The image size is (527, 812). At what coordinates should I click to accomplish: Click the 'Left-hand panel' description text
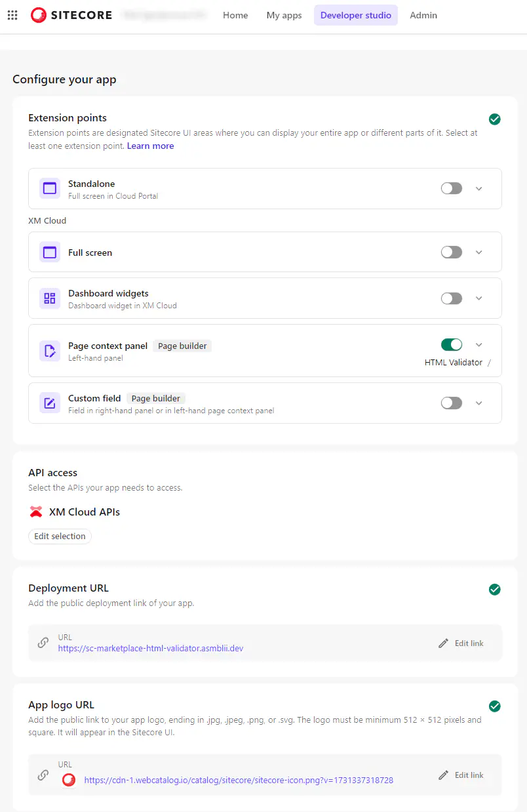point(96,358)
